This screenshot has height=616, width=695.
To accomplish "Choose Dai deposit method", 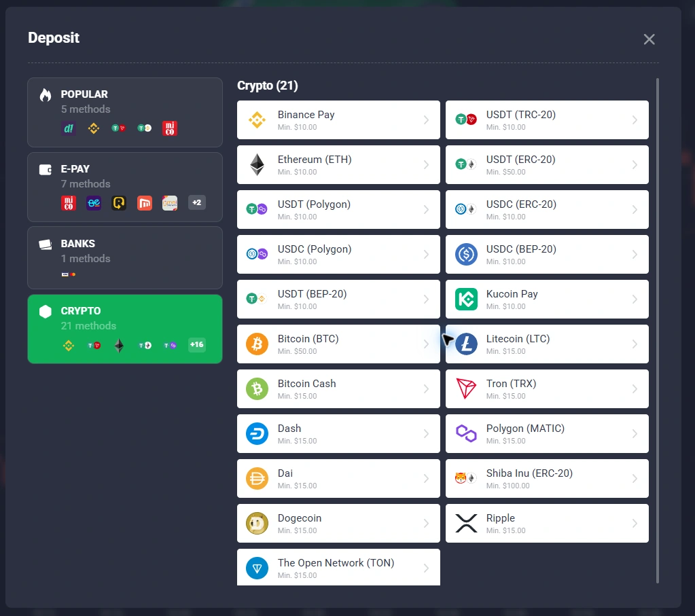I will (338, 479).
